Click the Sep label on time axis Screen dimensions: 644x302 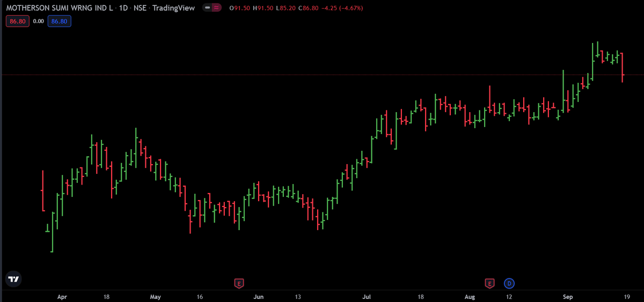pos(568,297)
